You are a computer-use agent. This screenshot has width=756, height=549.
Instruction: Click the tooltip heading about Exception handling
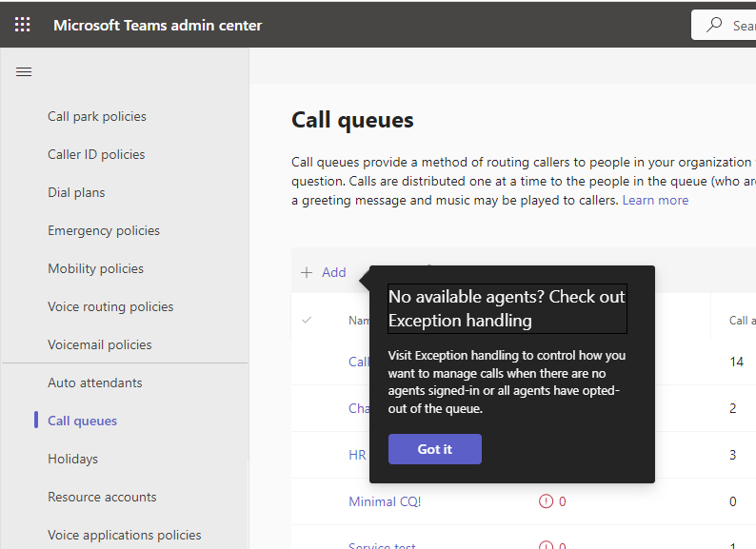[507, 308]
